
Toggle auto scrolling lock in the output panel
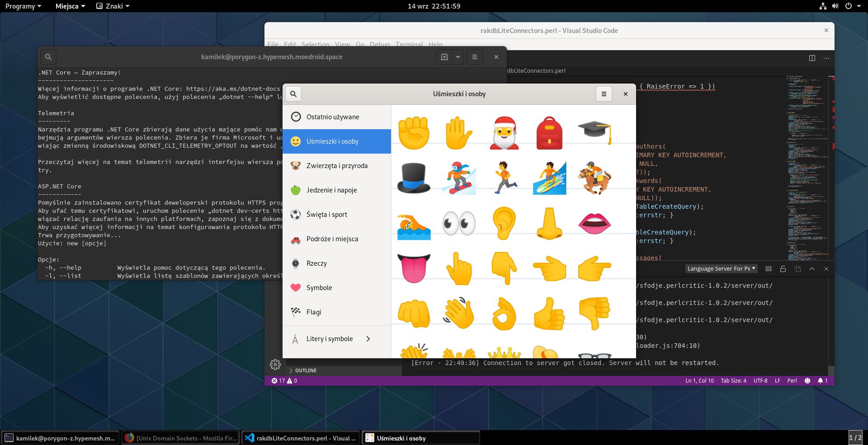pos(783,268)
